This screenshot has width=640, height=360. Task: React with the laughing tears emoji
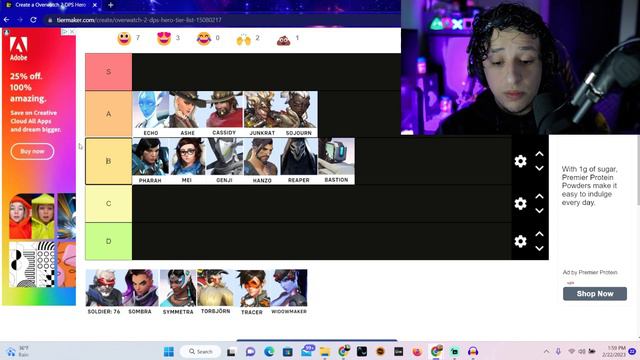click(x=204, y=39)
